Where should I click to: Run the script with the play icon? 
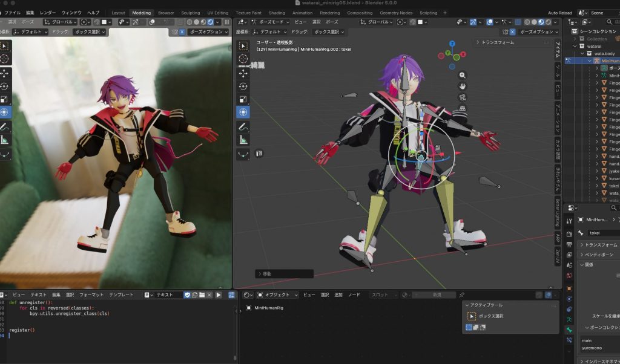click(x=219, y=294)
